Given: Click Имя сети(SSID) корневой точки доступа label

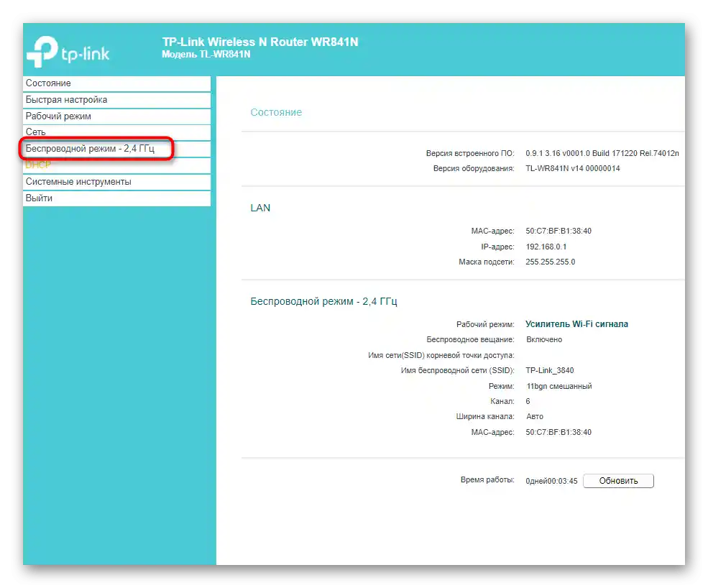Looking at the screenshot, I should click(441, 355).
